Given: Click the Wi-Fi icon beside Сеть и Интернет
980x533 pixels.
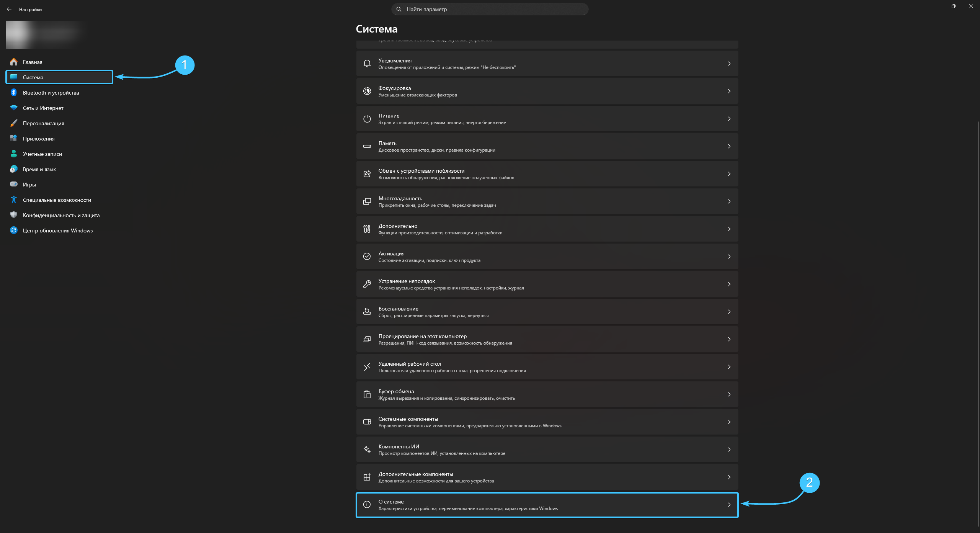Looking at the screenshot, I should coord(14,108).
